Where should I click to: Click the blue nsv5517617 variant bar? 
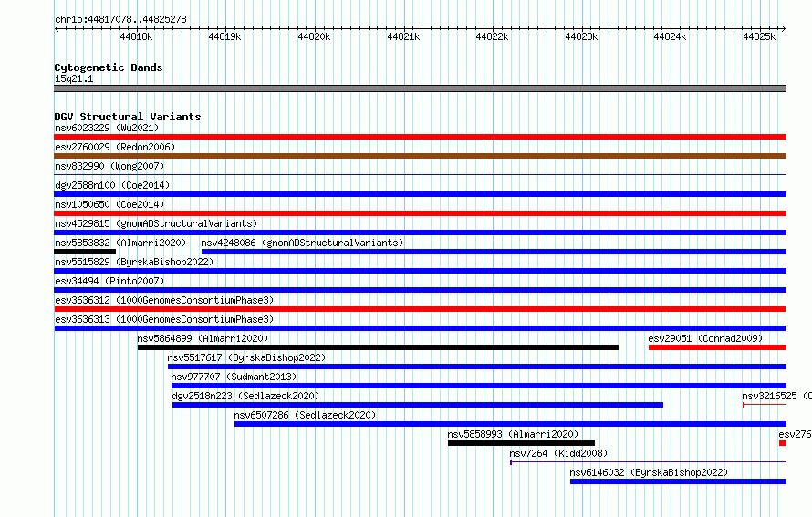[477, 367]
